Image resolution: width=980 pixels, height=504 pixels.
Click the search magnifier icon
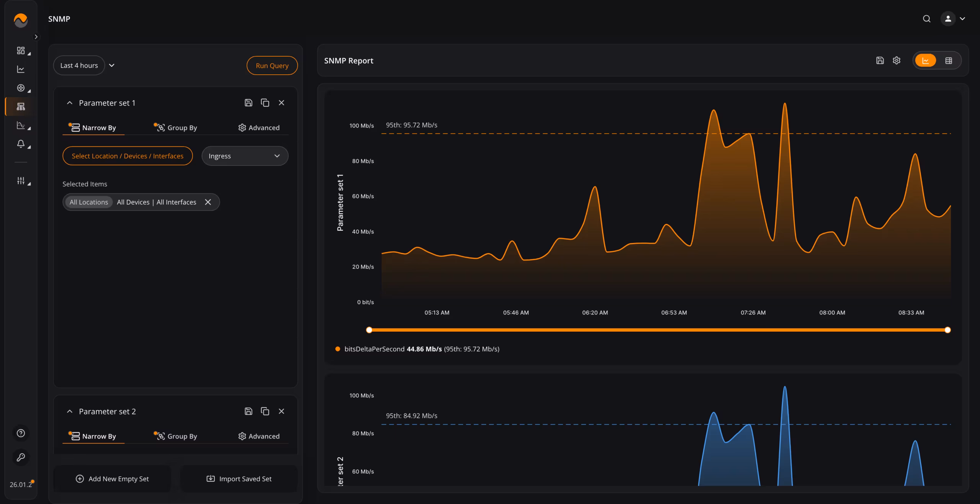click(926, 19)
